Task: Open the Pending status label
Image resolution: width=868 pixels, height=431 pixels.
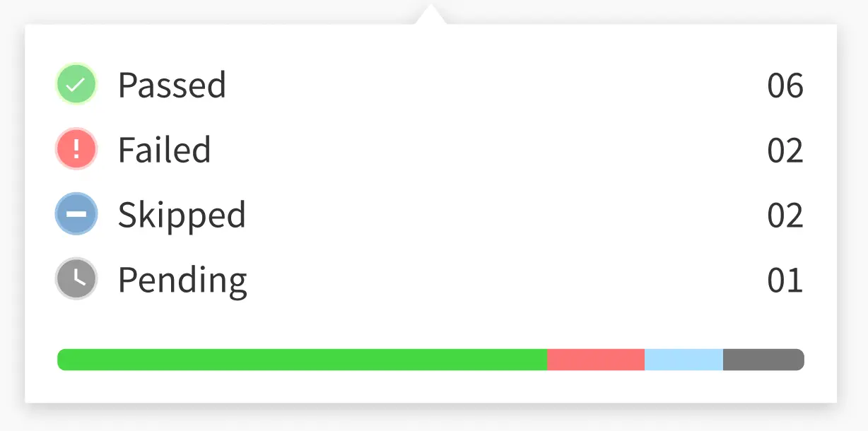Action: pos(182,281)
